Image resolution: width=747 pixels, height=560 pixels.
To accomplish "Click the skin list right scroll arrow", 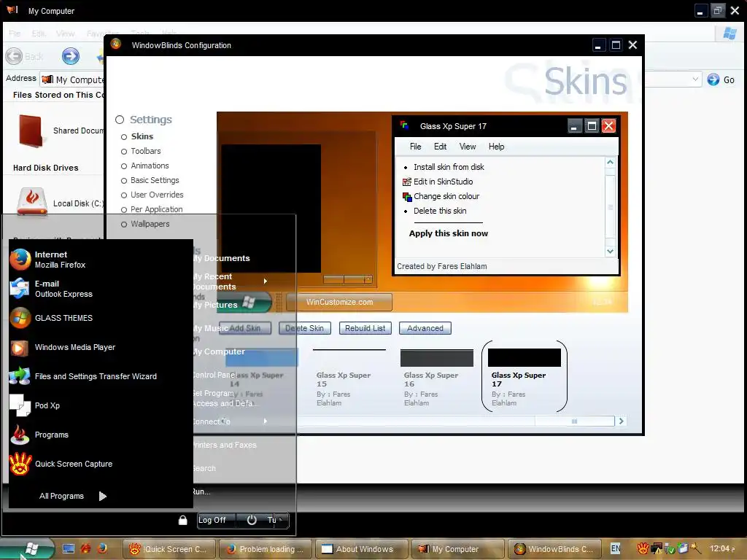I will pos(621,421).
